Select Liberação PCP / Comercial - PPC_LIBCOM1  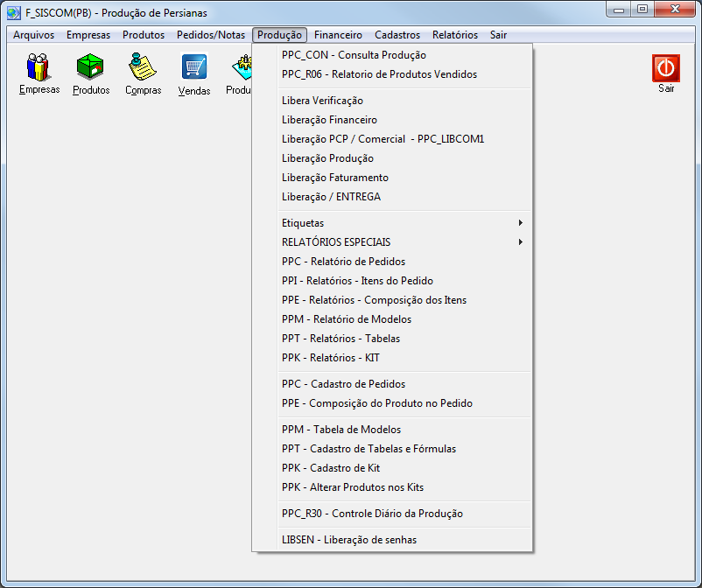(x=405, y=139)
